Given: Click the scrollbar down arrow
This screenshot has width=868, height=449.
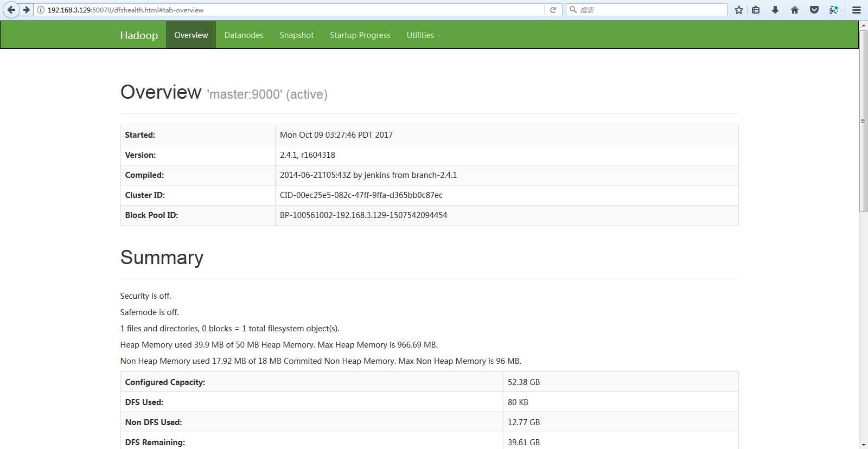Looking at the screenshot, I should click(x=863, y=445).
